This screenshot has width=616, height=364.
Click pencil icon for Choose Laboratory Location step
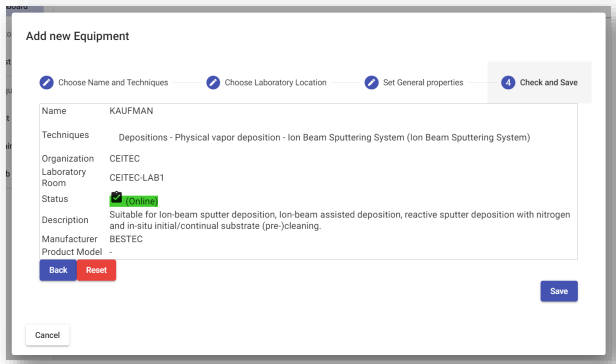(x=213, y=82)
